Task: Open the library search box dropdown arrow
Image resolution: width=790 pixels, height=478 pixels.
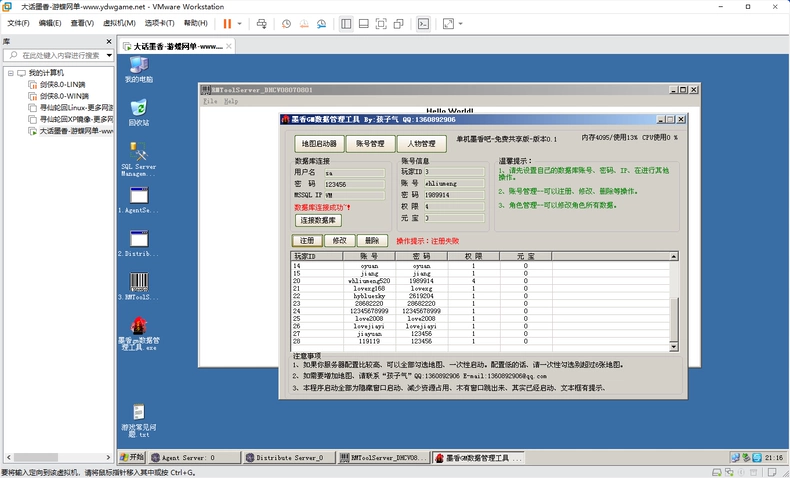Action: [109, 55]
